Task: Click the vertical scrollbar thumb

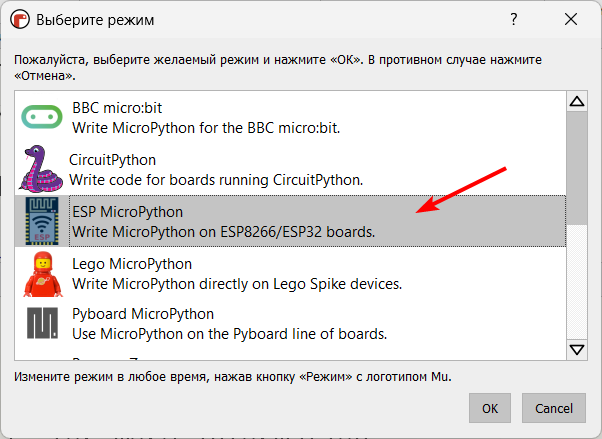Action: tap(577, 168)
